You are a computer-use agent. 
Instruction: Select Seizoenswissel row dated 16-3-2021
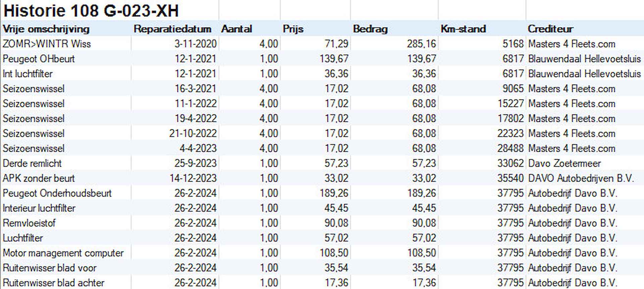tap(322, 89)
